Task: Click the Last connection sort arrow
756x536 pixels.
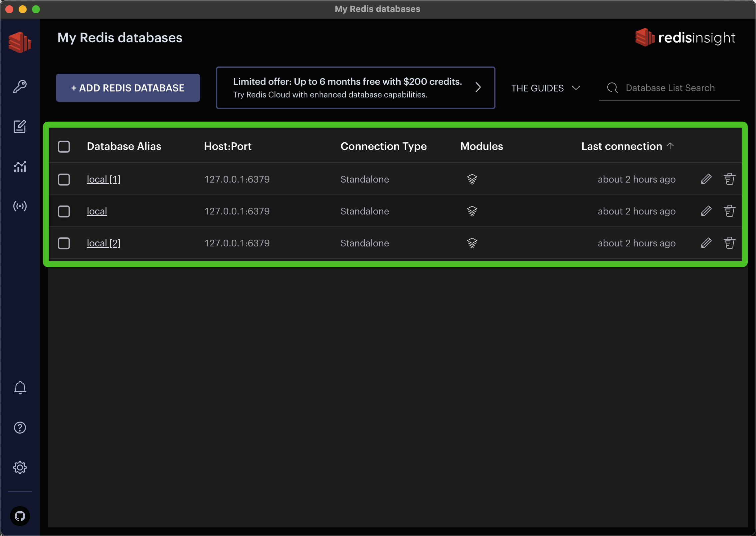Action: (670, 146)
